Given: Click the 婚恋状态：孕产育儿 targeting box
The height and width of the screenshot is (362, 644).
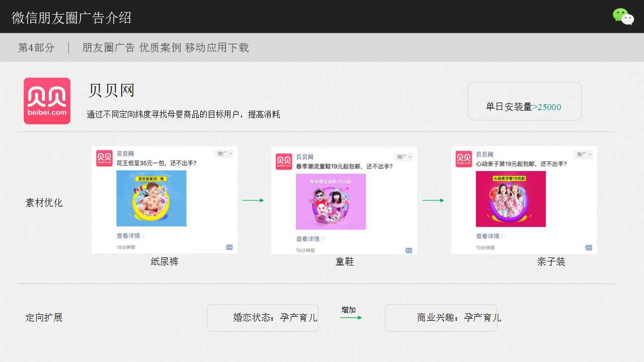Looking at the screenshot, I should coord(262,318).
